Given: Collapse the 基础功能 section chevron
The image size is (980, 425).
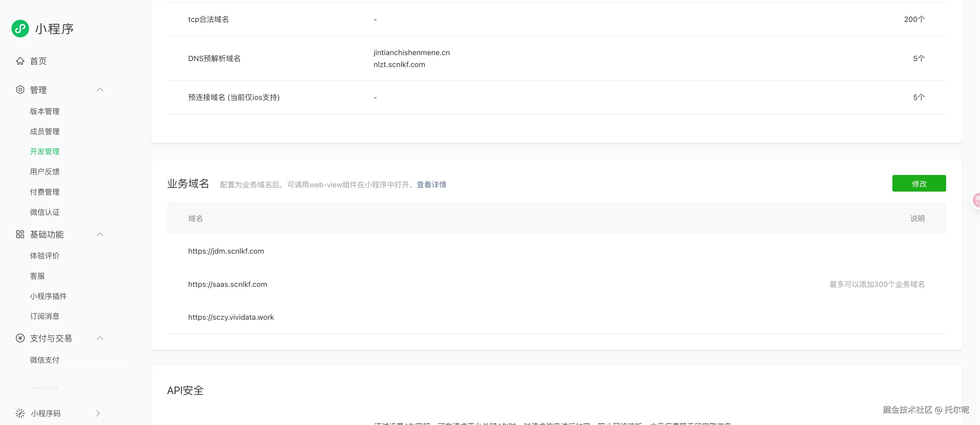Looking at the screenshot, I should point(100,234).
